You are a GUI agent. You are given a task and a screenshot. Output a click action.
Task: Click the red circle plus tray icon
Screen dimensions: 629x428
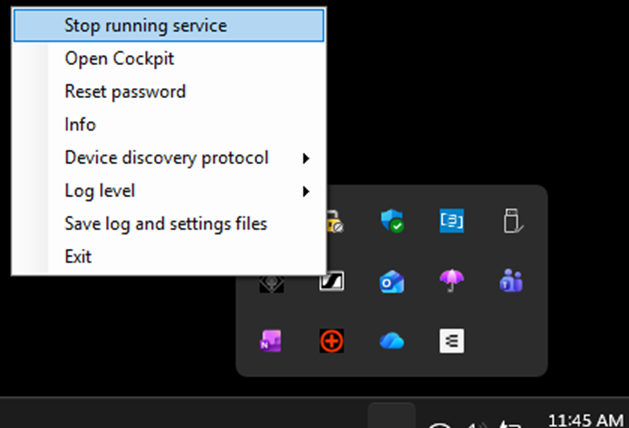point(332,341)
